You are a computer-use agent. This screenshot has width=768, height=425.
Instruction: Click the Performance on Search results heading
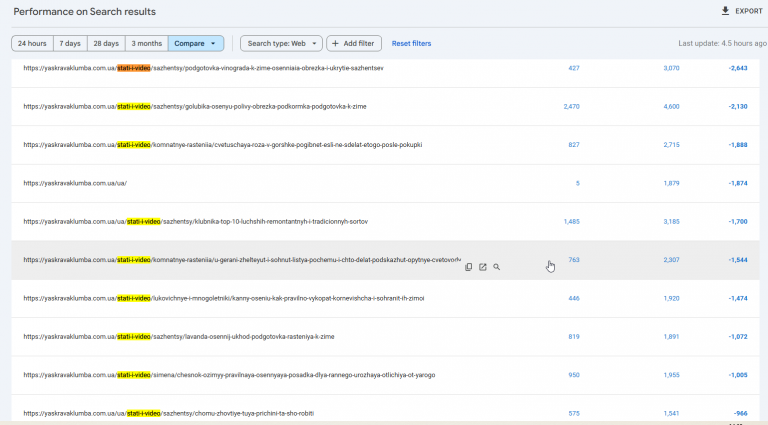[84, 12]
